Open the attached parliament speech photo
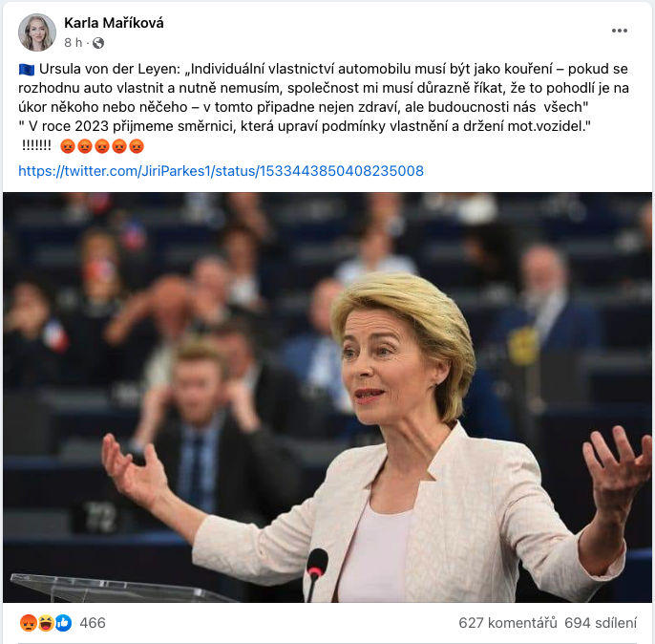655x644 pixels. tap(327, 397)
